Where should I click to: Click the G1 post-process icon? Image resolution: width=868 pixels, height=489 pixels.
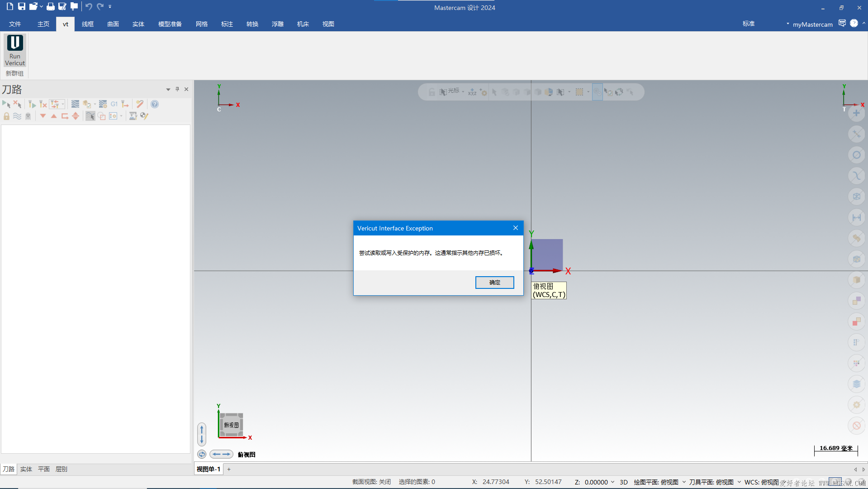(x=114, y=104)
